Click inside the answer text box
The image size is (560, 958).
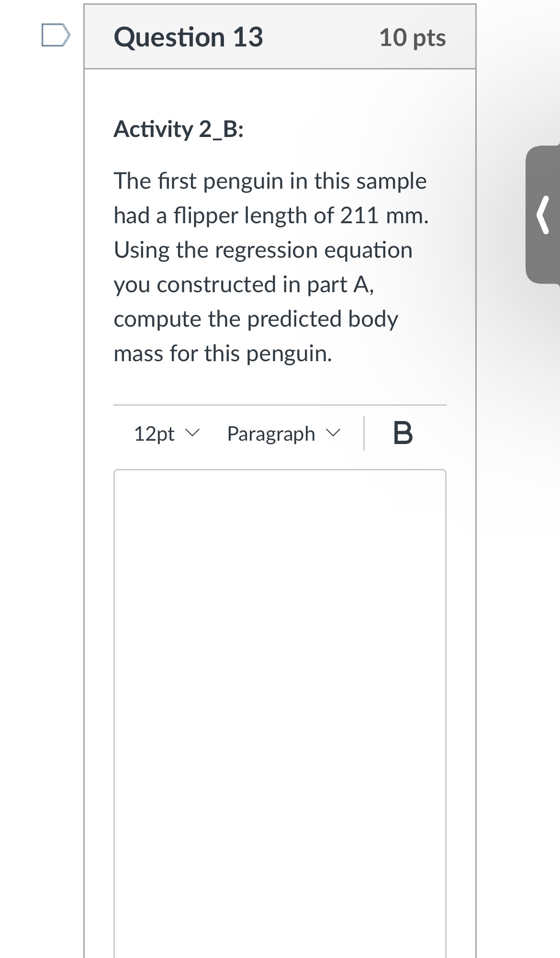(279, 671)
